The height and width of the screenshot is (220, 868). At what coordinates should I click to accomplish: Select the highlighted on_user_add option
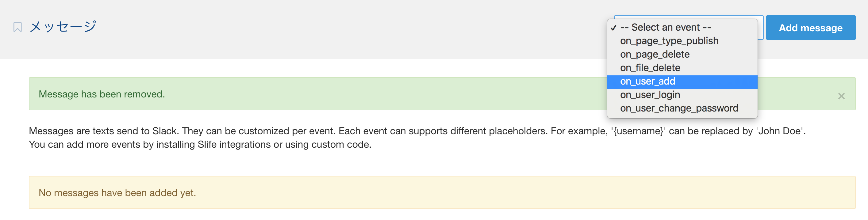click(x=682, y=82)
